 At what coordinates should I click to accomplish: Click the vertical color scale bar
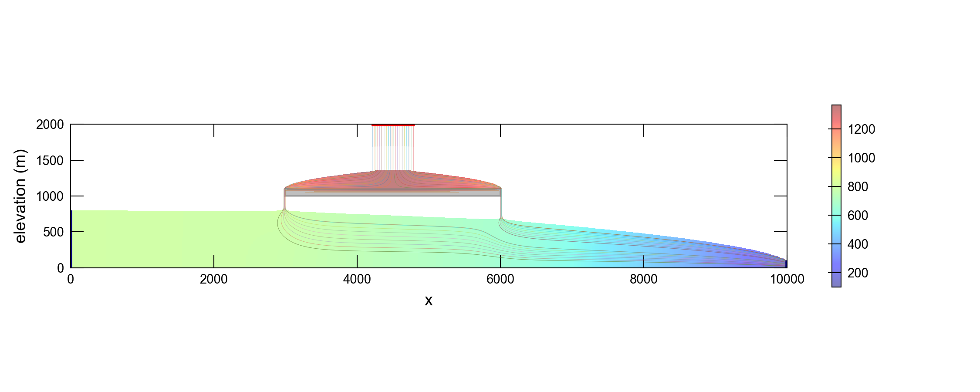(836, 196)
